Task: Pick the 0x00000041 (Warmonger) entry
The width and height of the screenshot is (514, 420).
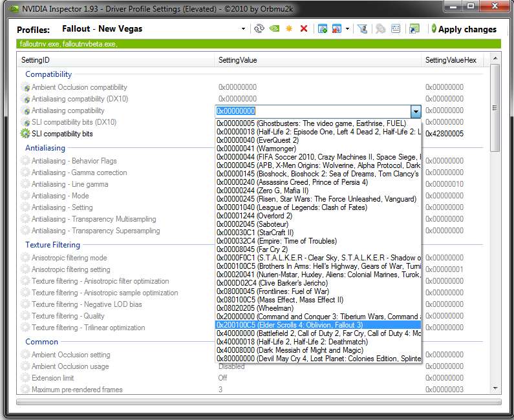Action: pyautogui.click(x=318, y=149)
